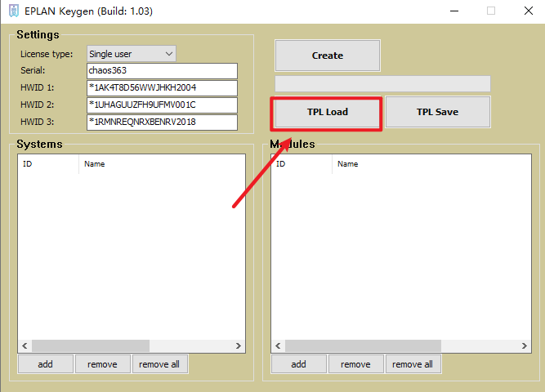Open the License type dropdown
Screen dimensions: 545x392
(132, 54)
